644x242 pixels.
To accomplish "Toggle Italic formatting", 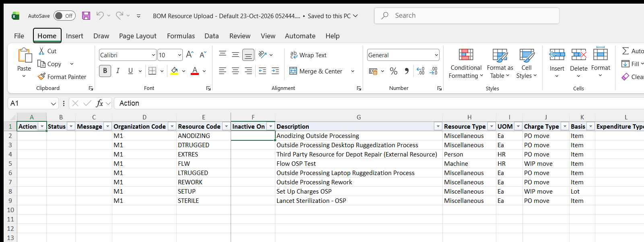I will tap(118, 71).
